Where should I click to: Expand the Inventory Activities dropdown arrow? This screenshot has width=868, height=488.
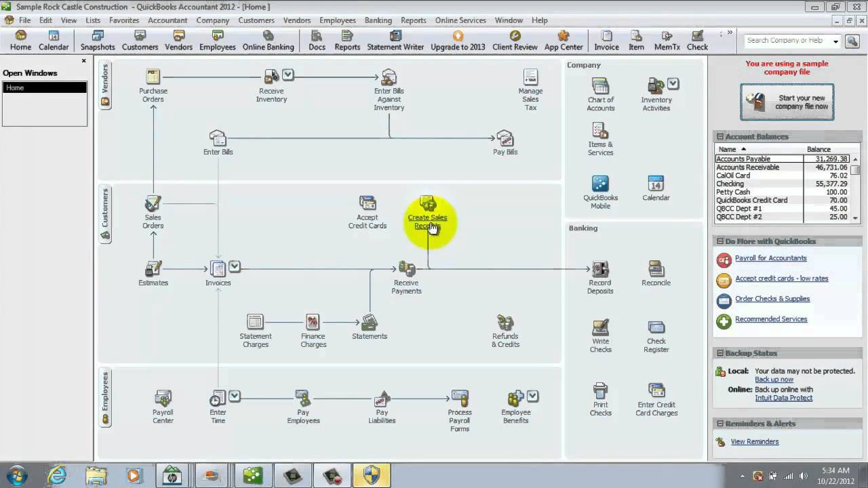click(x=673, y=83)
